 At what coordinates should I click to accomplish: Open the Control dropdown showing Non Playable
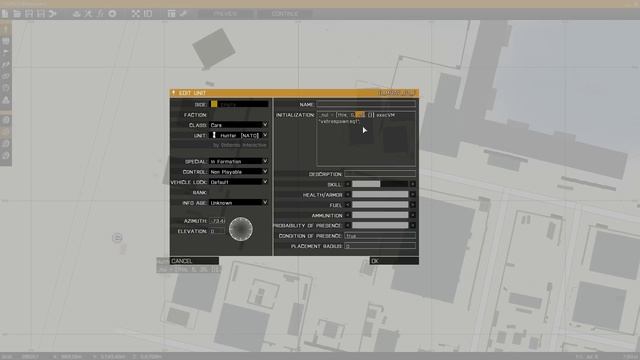pos(238,172)
